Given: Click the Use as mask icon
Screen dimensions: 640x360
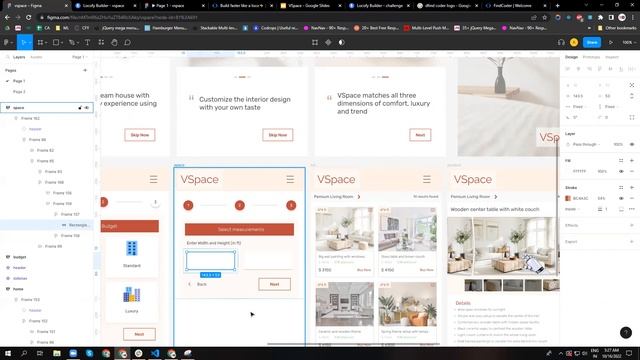Looking at the screenshot, I should (342, 42).
